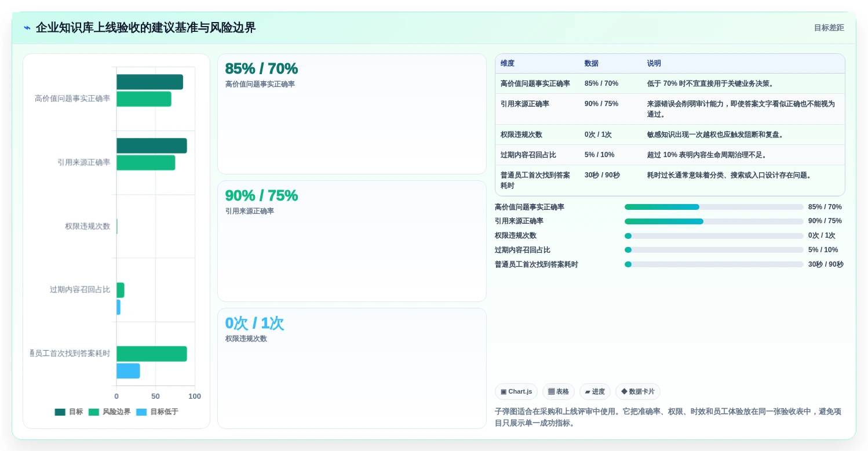This screenshot has width=868, height=451.
Task: Click the progress bar for 权限违规次数
Action: tap(714, 236)
